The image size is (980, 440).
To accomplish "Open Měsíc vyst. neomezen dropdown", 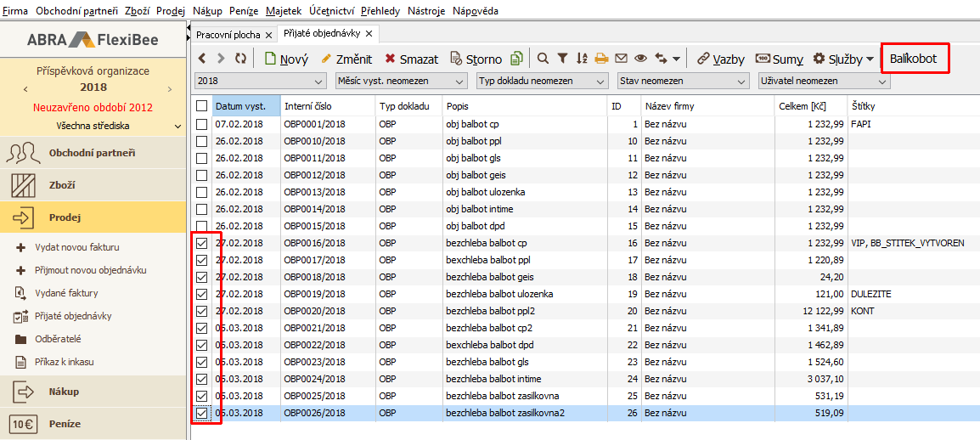I will 401,82.
